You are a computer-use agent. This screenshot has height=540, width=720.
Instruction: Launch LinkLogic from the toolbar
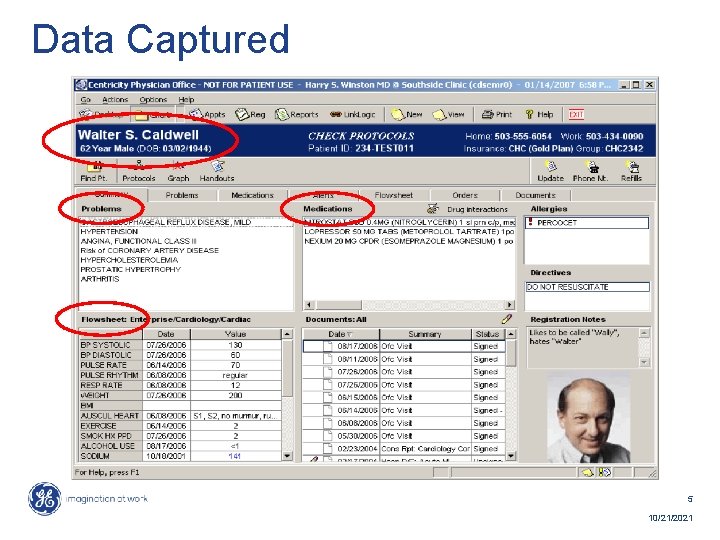[x=353, y=114]
